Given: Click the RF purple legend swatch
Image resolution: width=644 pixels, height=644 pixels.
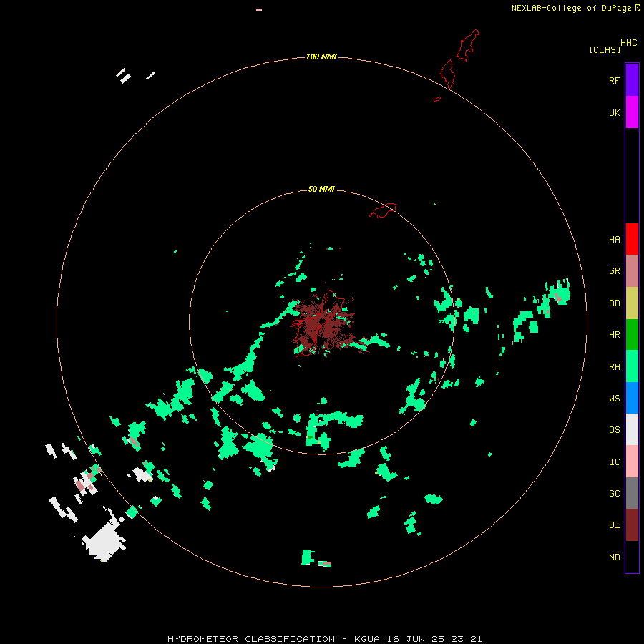Looking at the screenshot, I should click(632, 80).
